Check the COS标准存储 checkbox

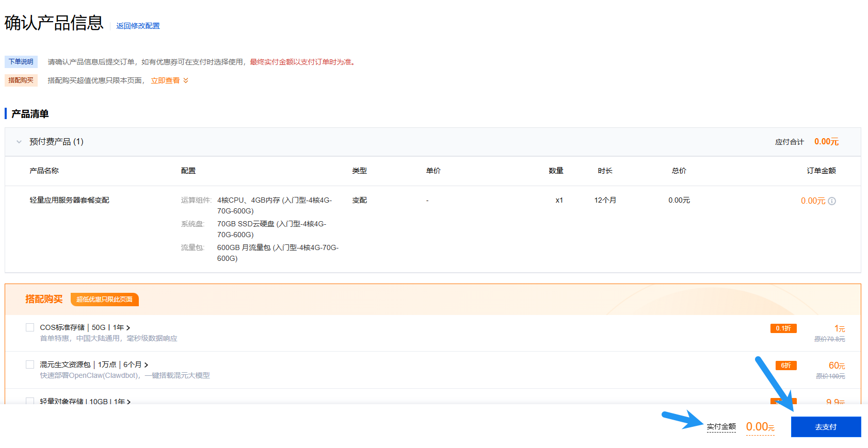[x=30, y=327]
